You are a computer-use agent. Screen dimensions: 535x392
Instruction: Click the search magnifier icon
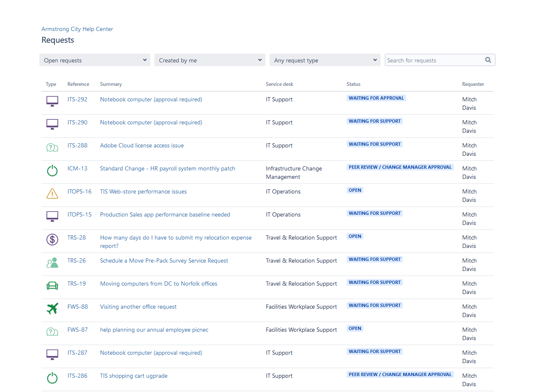488,60
